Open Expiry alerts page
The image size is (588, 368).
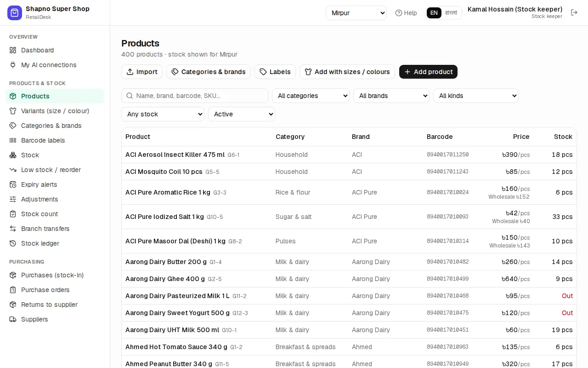(x=55, y=184)
